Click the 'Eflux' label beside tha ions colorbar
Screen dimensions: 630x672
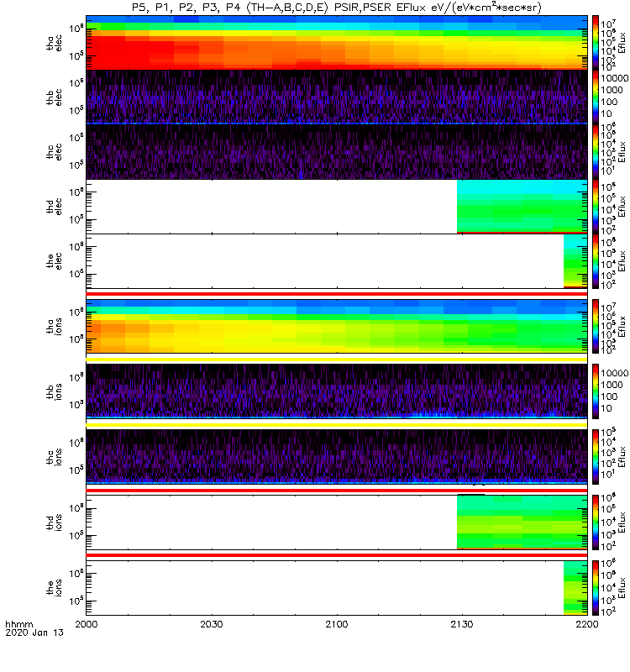[x=622, y=327]
